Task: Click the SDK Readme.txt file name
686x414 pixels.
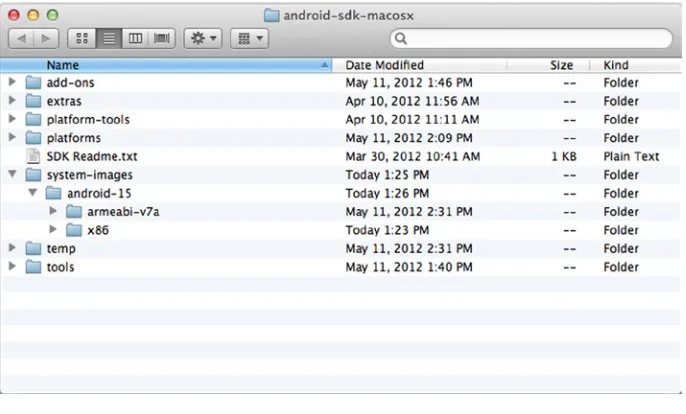Action: [x=92, y=156]
